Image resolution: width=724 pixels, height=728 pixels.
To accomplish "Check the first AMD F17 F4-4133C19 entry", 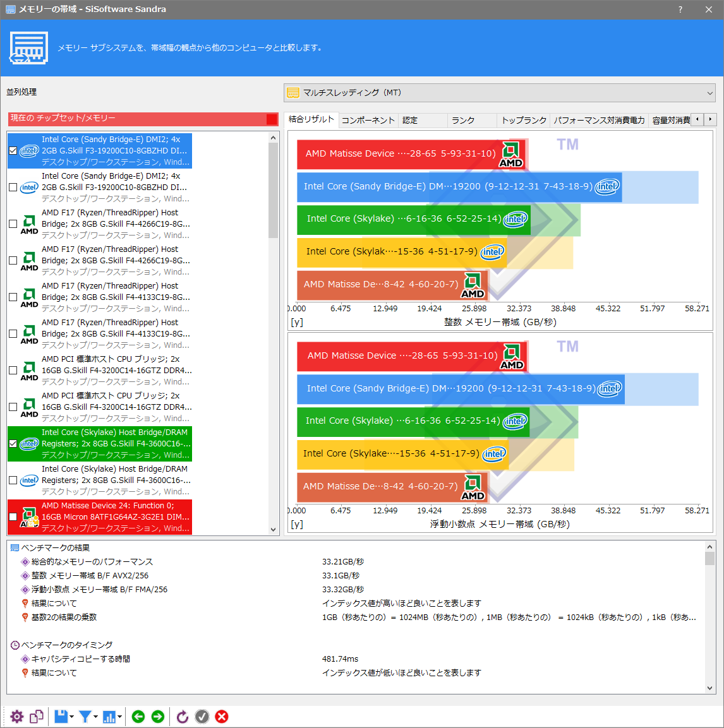I will pyautogui.click(x=13, y=297).
